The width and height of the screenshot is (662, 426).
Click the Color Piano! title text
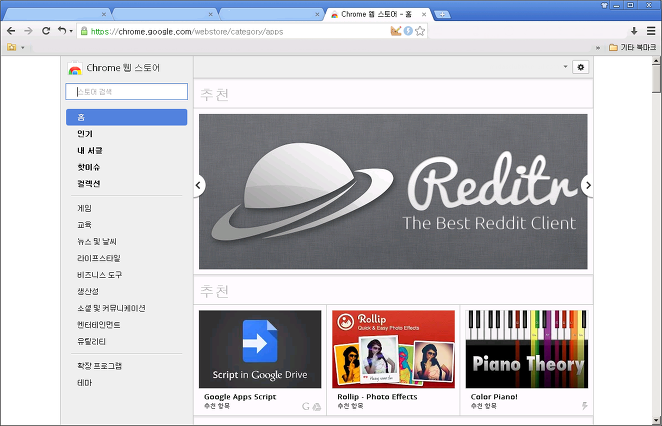point(494,397)
